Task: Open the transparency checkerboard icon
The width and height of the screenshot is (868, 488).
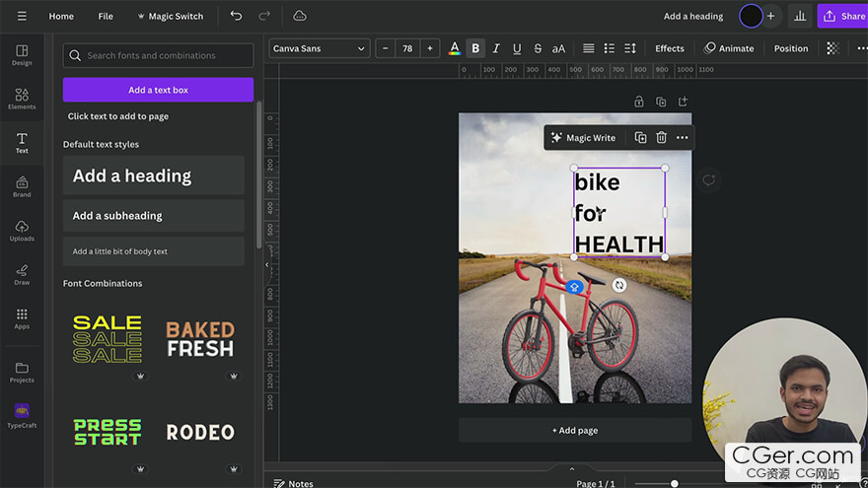Action: [x=832, y=48]
